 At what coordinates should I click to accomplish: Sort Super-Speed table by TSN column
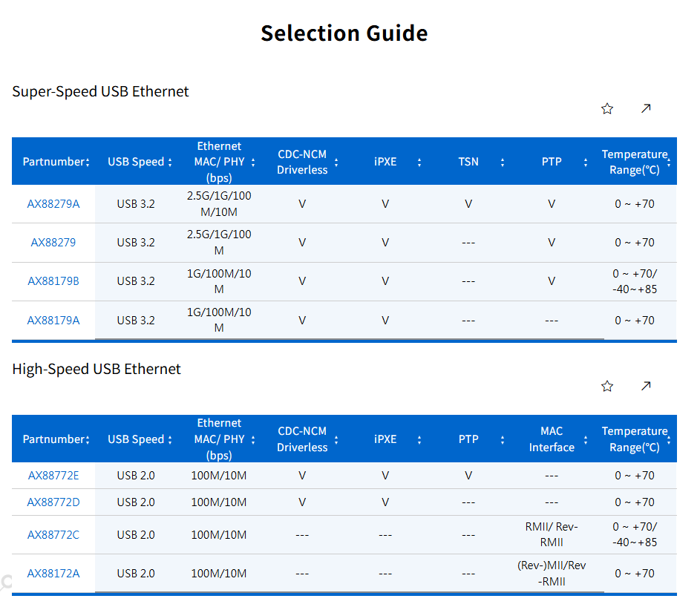503,162
